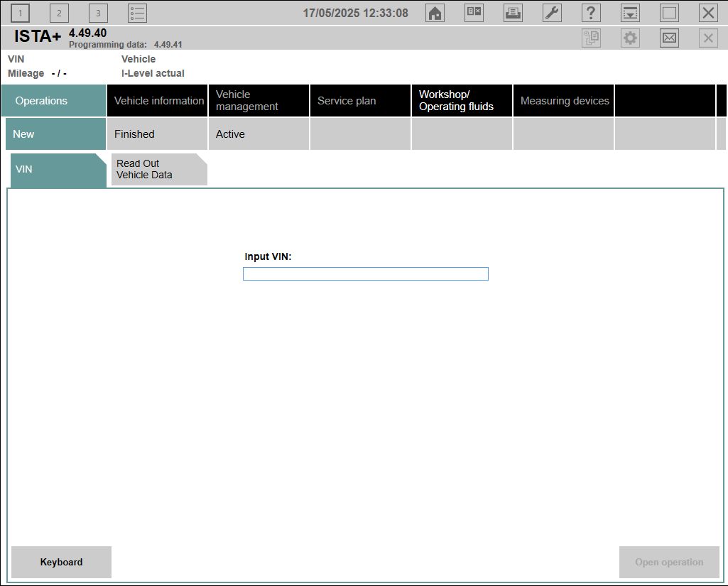
Task: Open the Help question mark icon
Action: tap(591, 13)
